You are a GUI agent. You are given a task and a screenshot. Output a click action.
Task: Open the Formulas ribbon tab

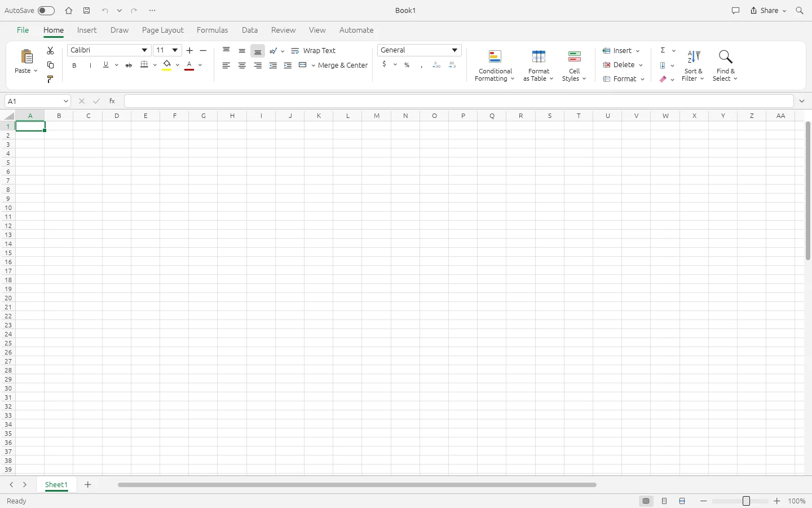[213, 30]
